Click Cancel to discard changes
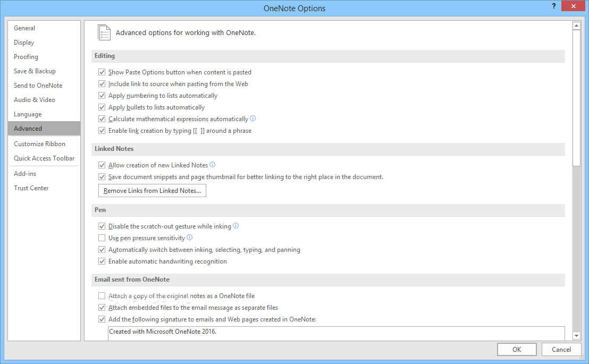 click(561, 349)
